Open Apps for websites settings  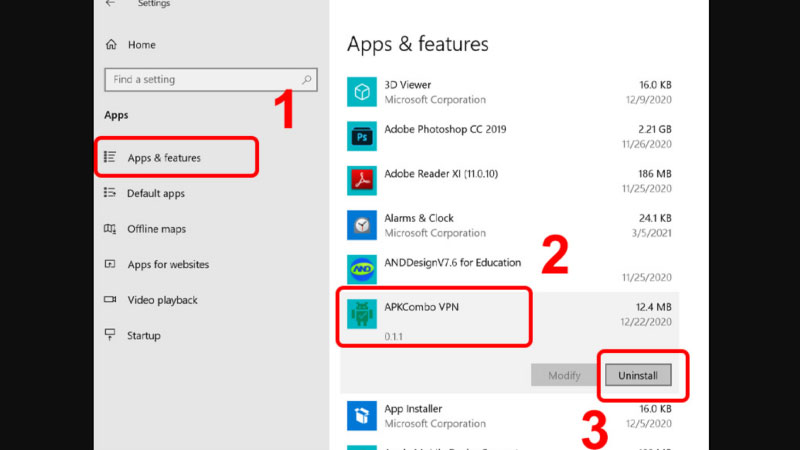(168, 264)
